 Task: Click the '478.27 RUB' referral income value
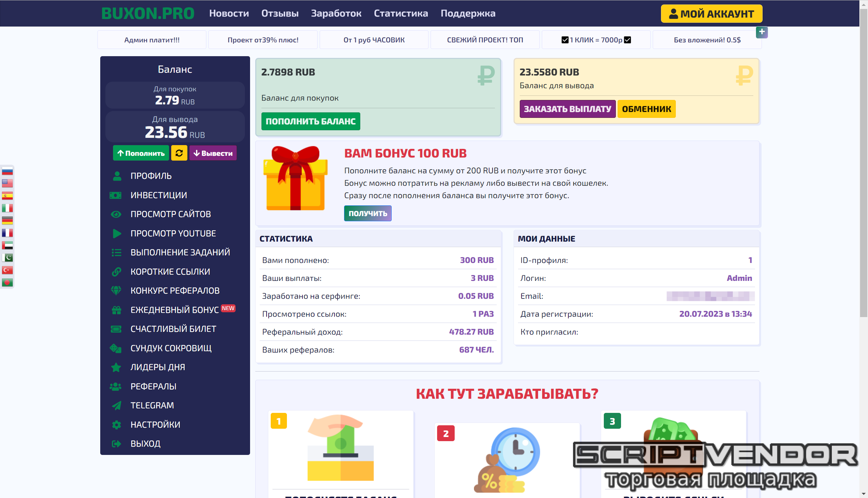coord(471,332)
